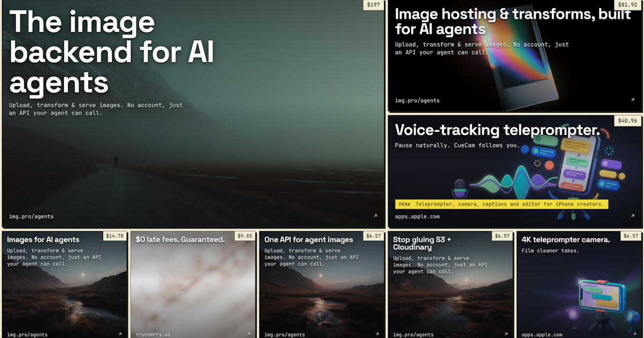The width and height of the screenshot is (644, 338).
Task: Click description under "One API for agent images"
Action: point(311,258)
